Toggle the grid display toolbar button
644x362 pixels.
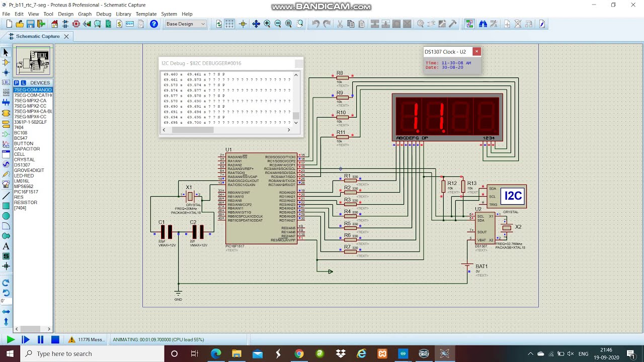(x=229, y=24)
